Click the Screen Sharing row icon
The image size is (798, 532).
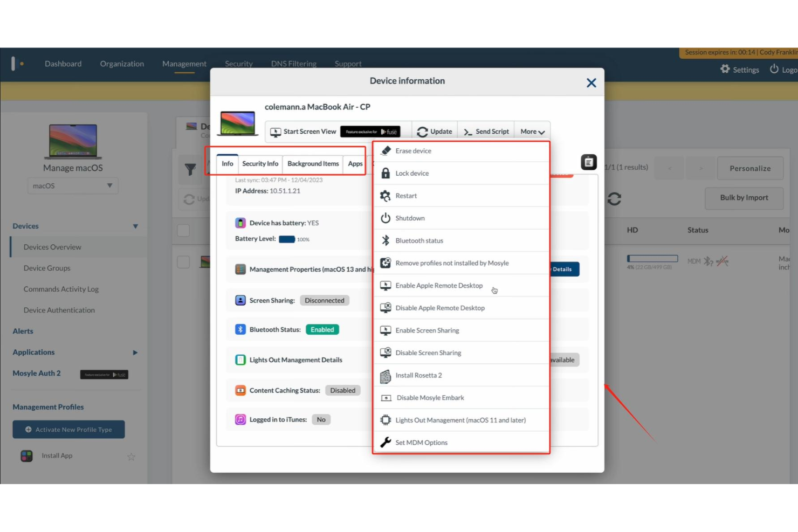(240, 300)
